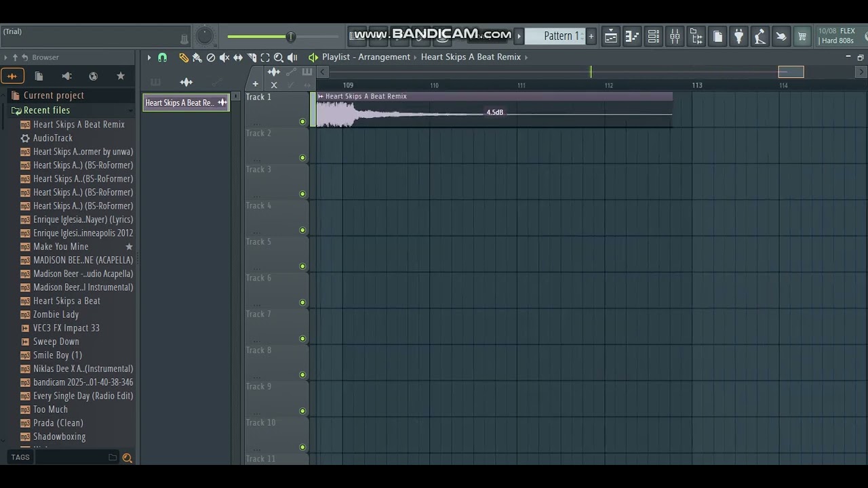Toggle the playlist snap magnet icon
The width and height of the screenshot is (868, 488).
point(162,58)
